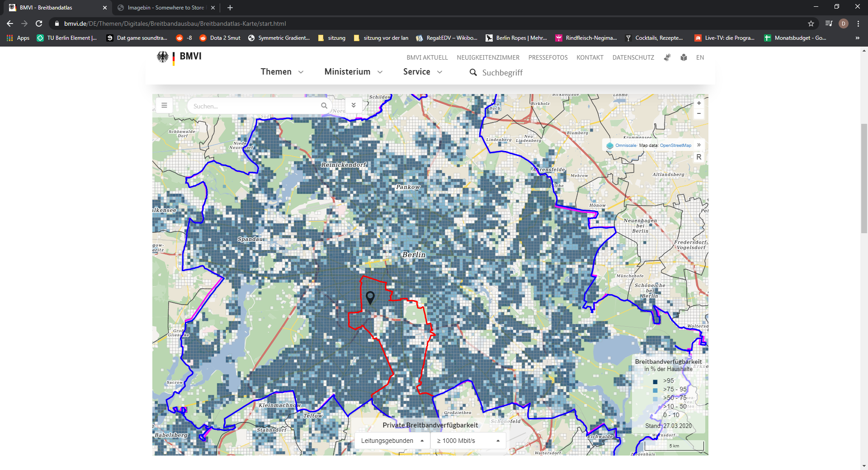Open the Symmetric Gradient bookmark

coord(279,38)
